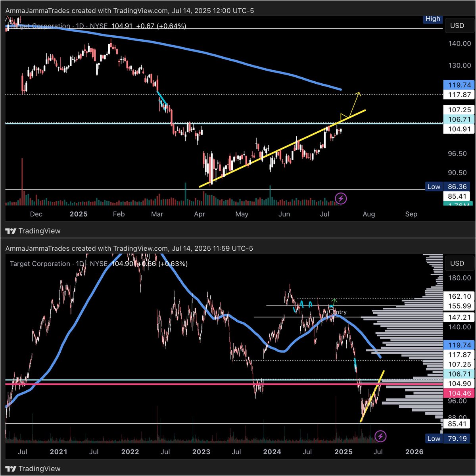This screenshot has height=476, width=476.
Task: Click the 96.50 price axis value
Action: 457,154
